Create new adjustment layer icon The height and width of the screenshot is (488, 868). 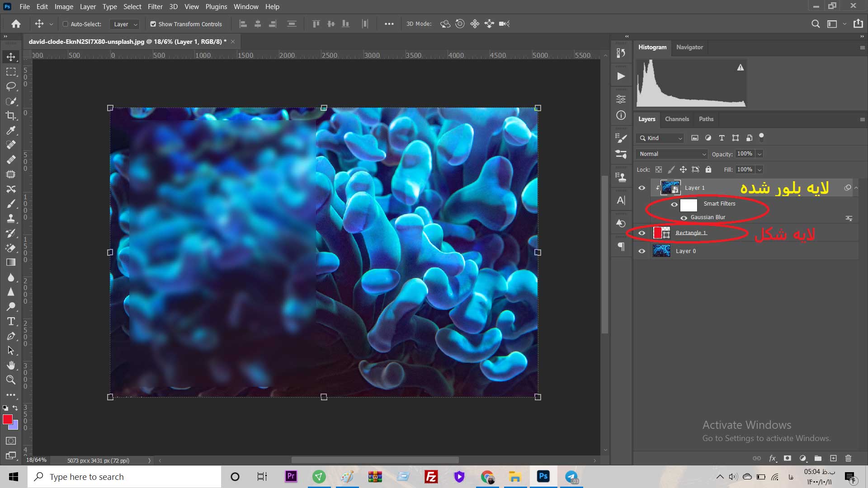pyautogui.click(x=803, y=458)
